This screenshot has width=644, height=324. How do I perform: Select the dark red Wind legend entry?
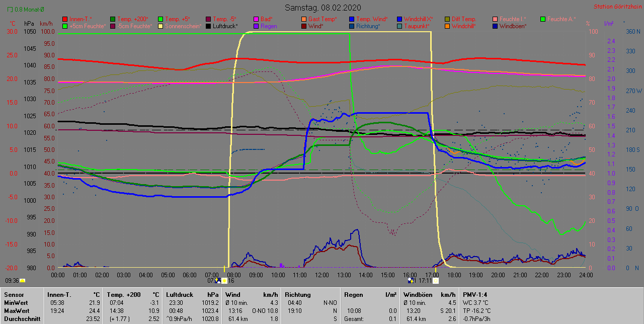pyautogui.click(x=312, y=26)
